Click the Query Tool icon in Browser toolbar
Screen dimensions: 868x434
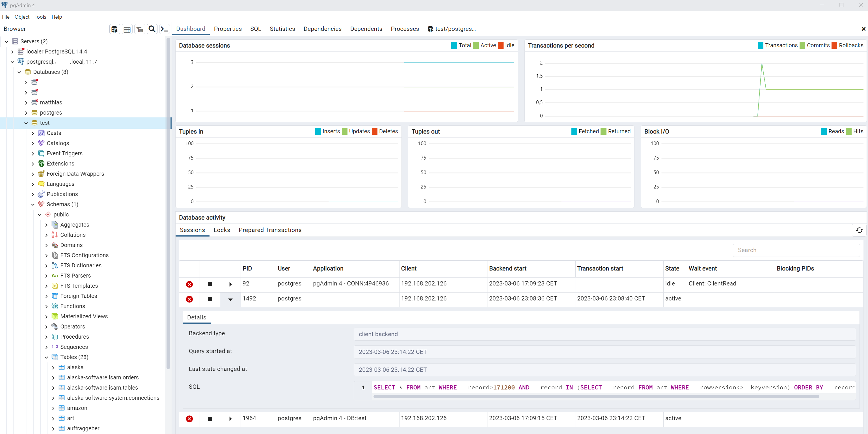115,29
